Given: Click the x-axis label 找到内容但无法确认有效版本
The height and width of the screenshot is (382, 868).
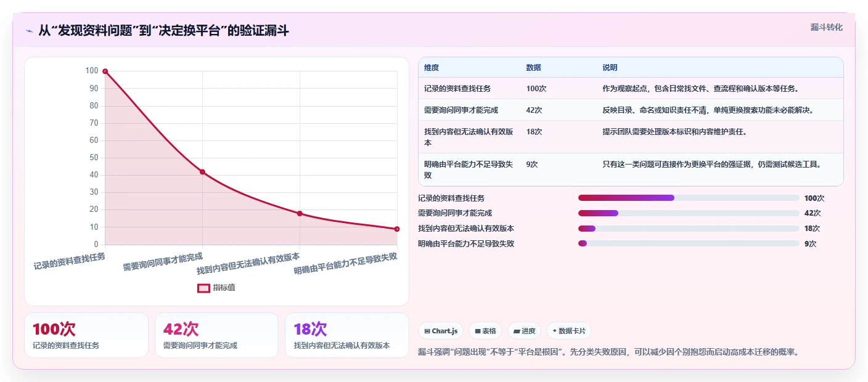Looking at the screenshot, I should point(248,264).
